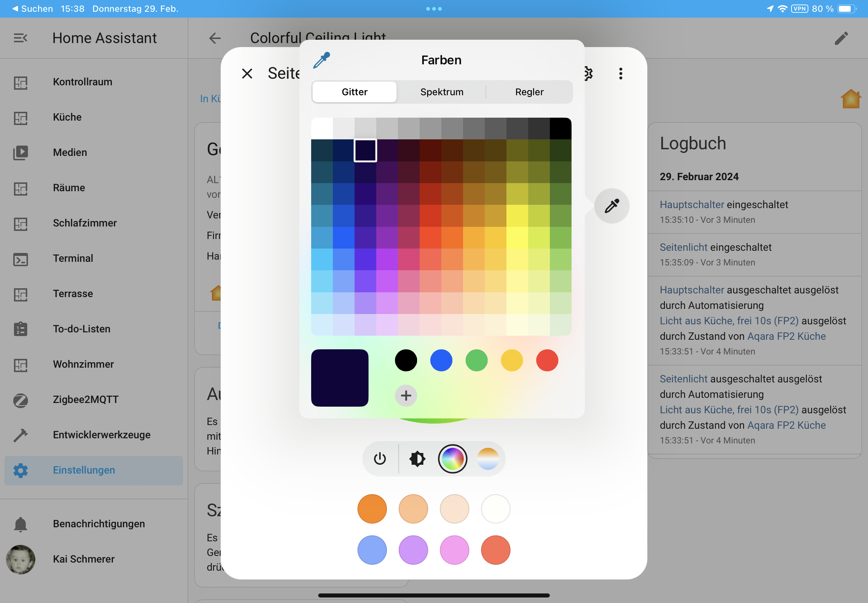Collapse the Home Assistant sidebar menu
Screen dimensions: 868x603
20,38
